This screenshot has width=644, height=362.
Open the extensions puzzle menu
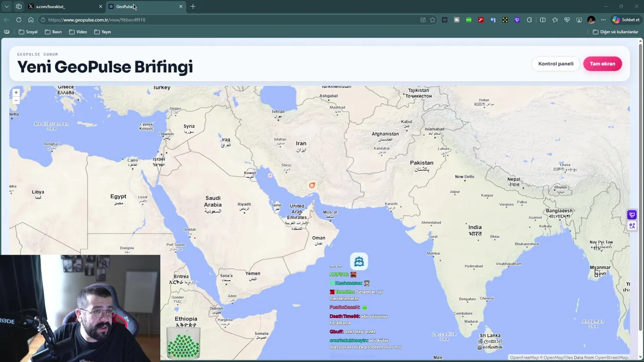[529, 20]
